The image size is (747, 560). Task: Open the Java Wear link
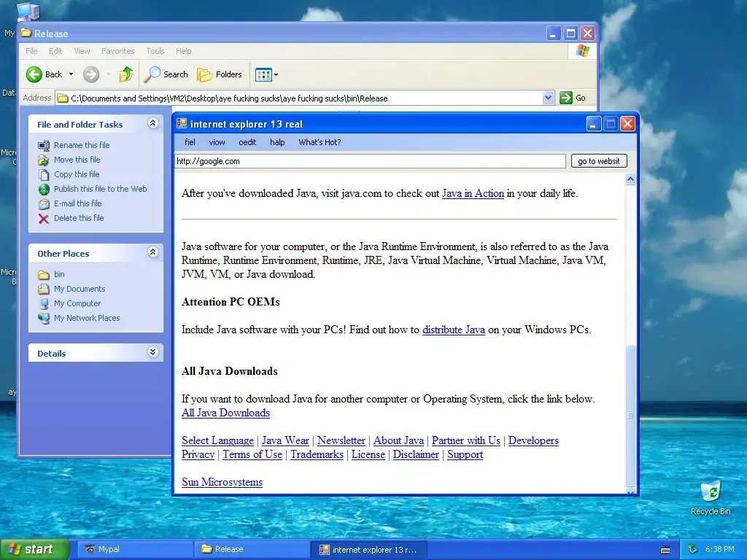pyautogui.click(x=285, y=440)
